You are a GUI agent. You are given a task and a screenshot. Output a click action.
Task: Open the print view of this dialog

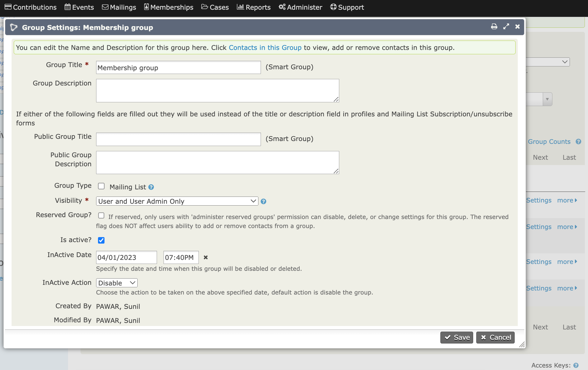(x=494, y=27)
